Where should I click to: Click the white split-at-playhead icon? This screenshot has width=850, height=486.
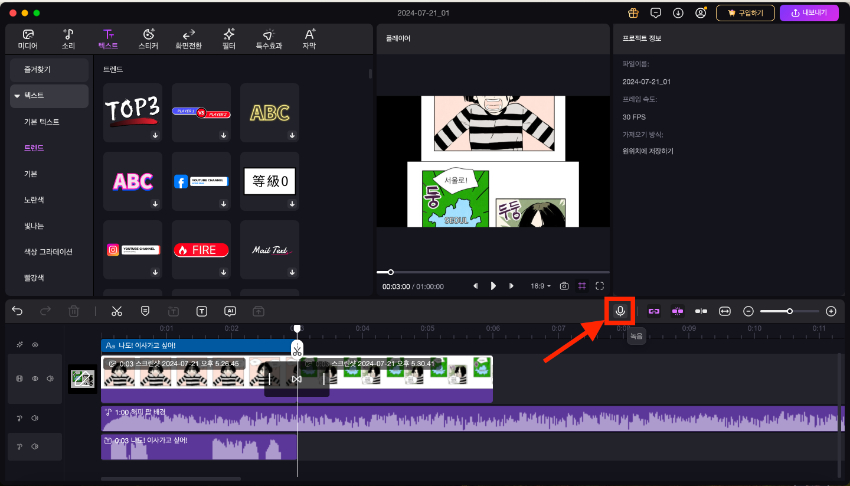tap(701, 311)
